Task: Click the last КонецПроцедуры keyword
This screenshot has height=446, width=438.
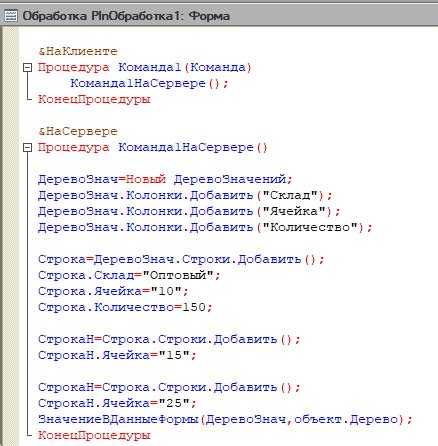Action: (94, 435)
